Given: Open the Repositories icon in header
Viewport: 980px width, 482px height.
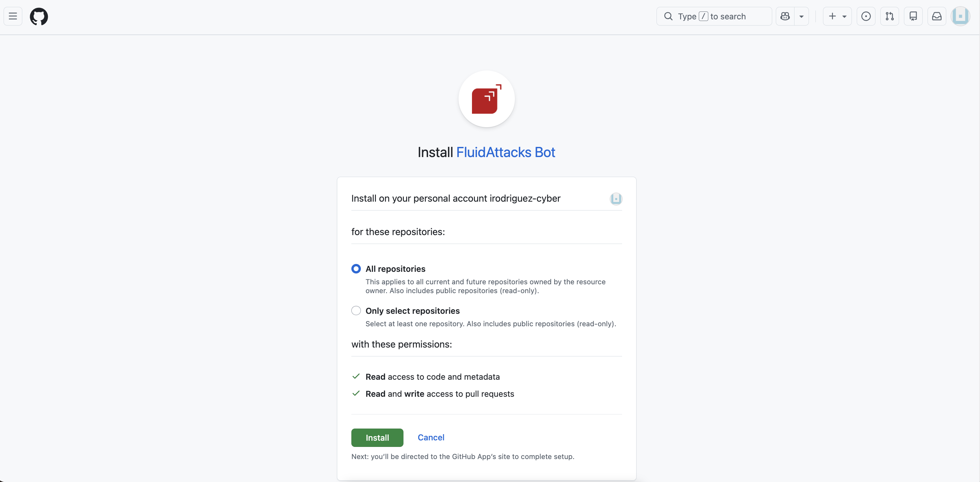Looking at the screenshot, I should 913,16.
